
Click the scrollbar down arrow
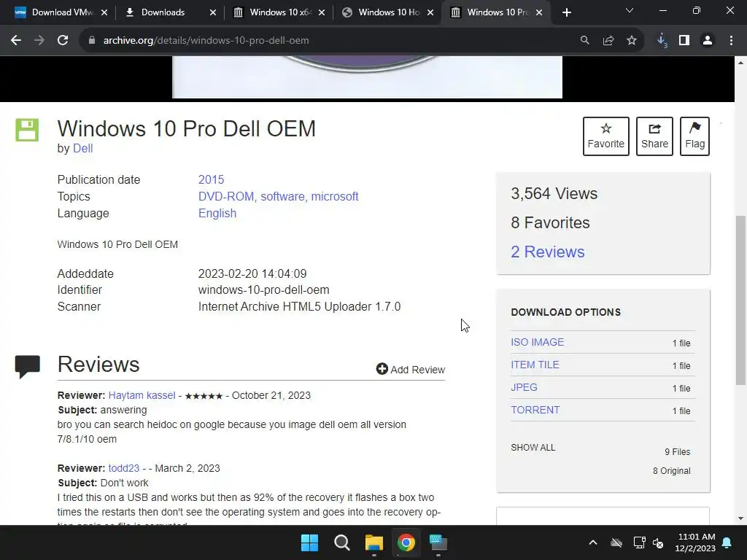click(740, 518)
